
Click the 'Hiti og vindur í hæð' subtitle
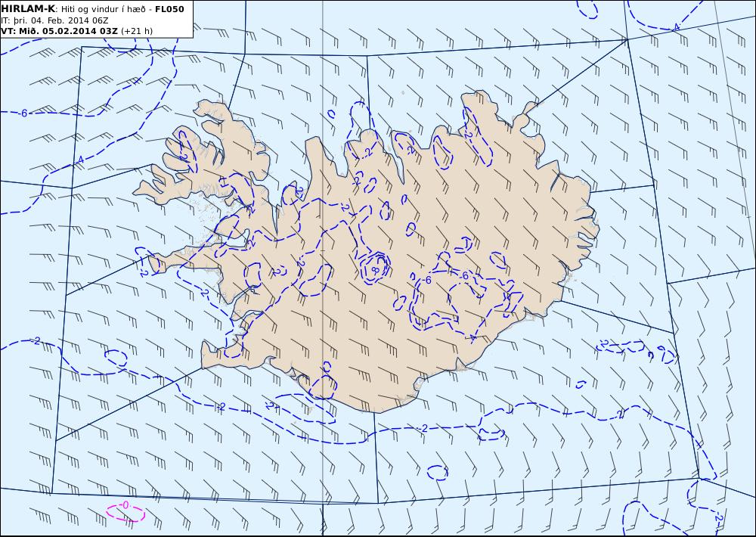click(103, 8)
